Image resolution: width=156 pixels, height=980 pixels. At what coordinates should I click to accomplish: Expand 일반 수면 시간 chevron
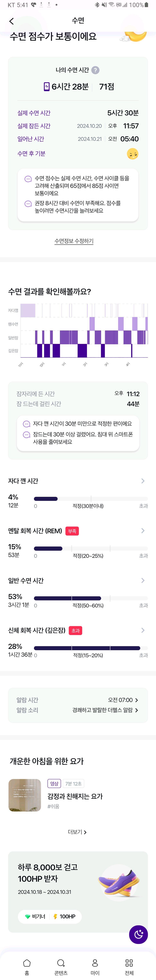point(143,581)
